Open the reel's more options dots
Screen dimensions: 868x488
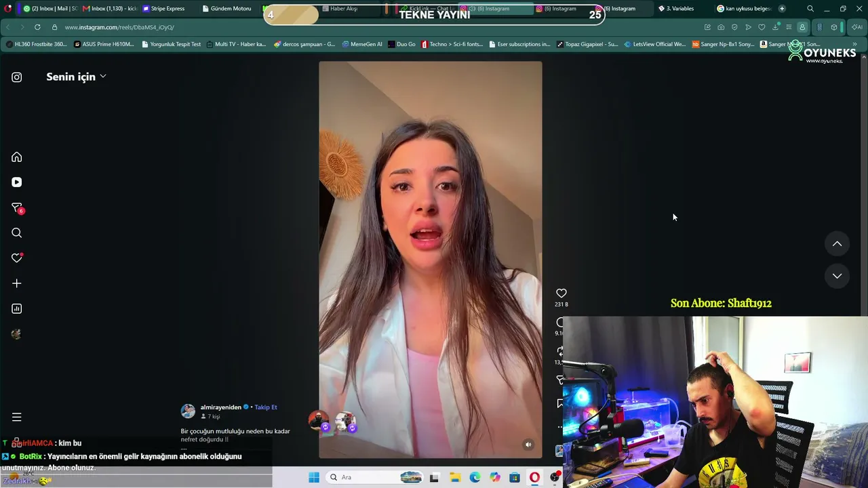(560, 427)
